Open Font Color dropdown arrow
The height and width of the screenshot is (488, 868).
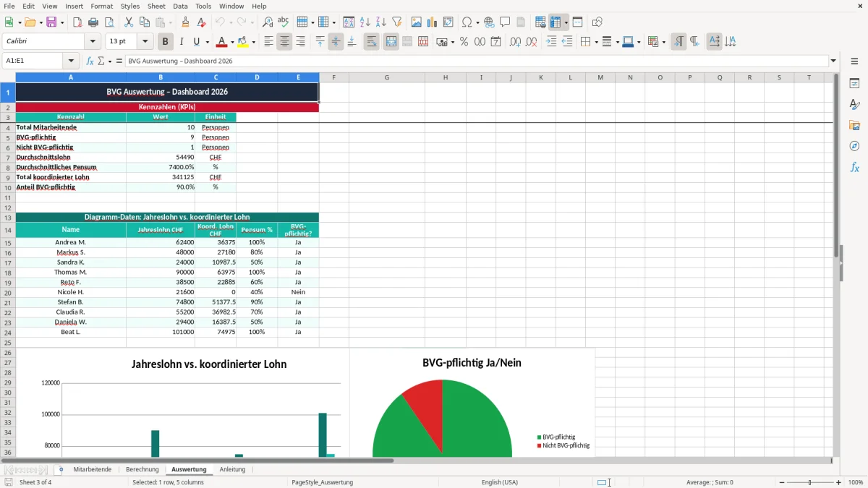(231, 42)
